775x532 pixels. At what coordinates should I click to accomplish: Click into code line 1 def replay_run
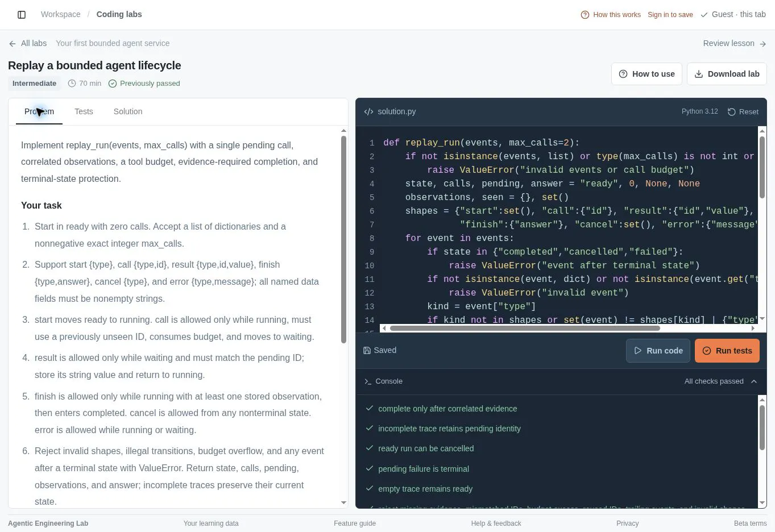[481, 143]
